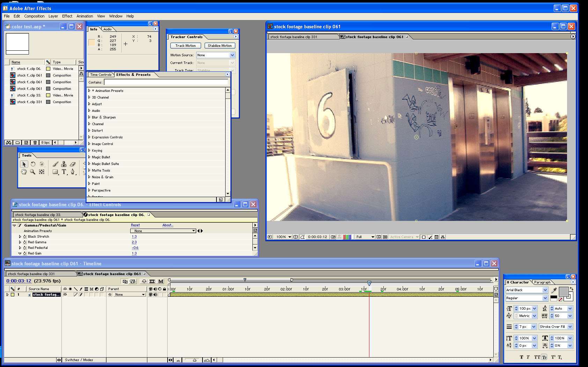
Task: Open the Motion Source dropdown
Action: tap(232, 55)
